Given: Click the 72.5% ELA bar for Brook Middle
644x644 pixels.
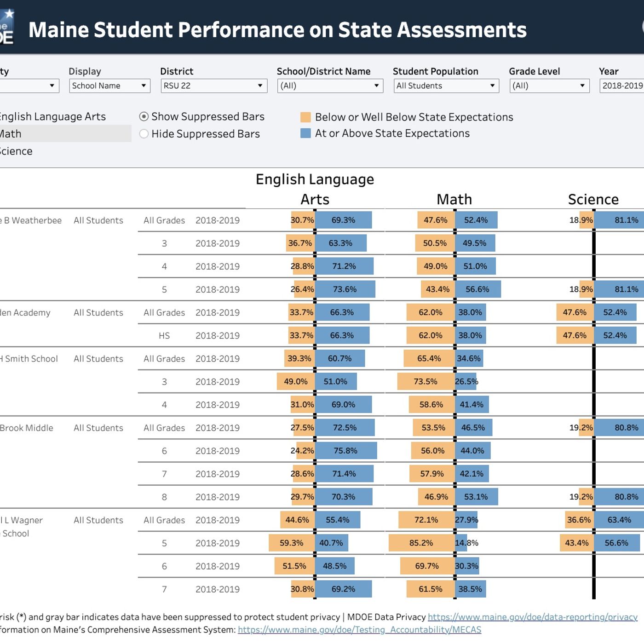Looking at the screenshot, I should (x=345, y=427).
